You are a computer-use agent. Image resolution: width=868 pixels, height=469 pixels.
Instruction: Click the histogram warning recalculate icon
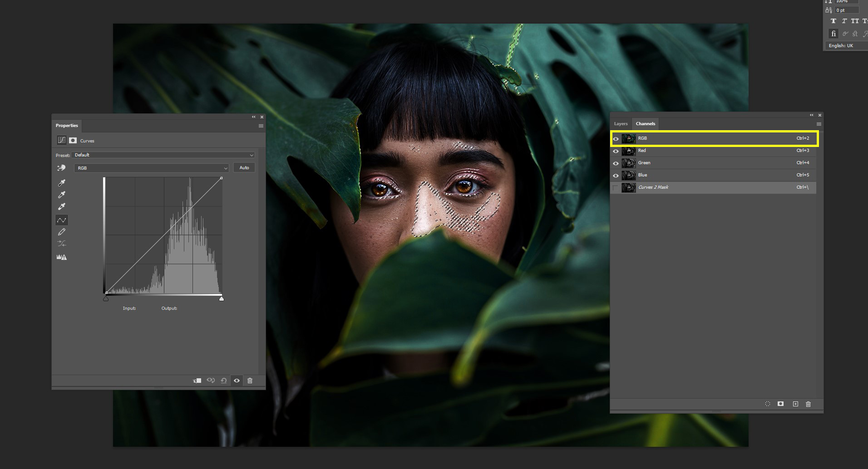(62, 257)
